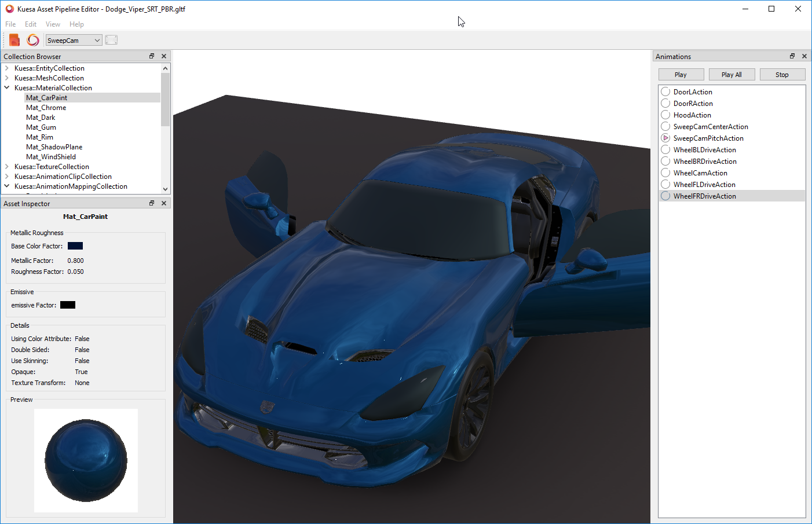Click the Base Color Factor swatch

point(75,246)
